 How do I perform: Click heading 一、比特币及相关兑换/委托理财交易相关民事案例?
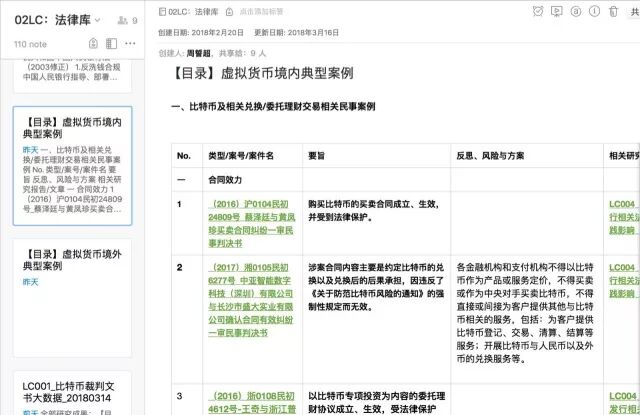pyautogui.click(x=273, y=107)
